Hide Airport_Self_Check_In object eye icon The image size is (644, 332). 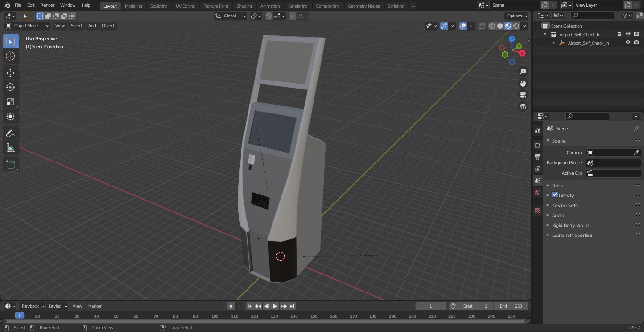point(628,43)
